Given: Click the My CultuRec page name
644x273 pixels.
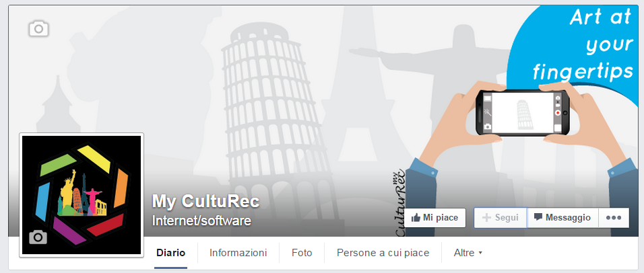Looking at the screenshot, I should click(205, 201).
